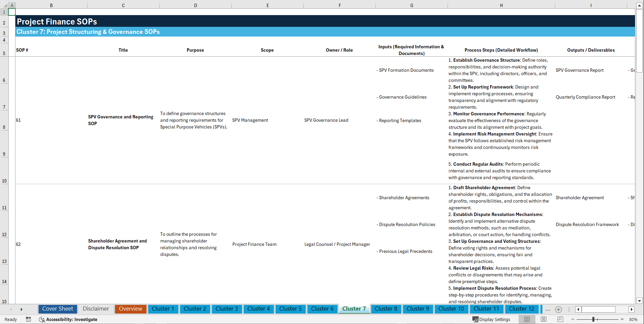Open the Cluster 3 worksheet

pos(227,309)
